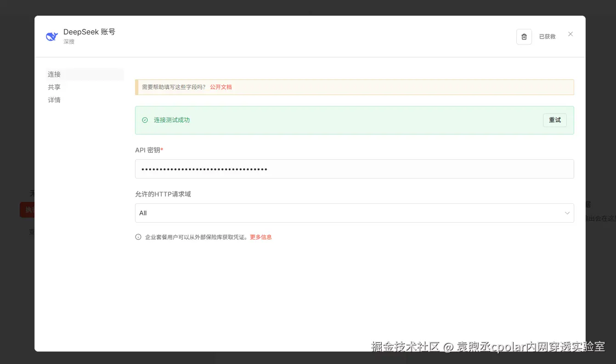
Task: Click the trash delete credential icon
Action: click(524, 37)
